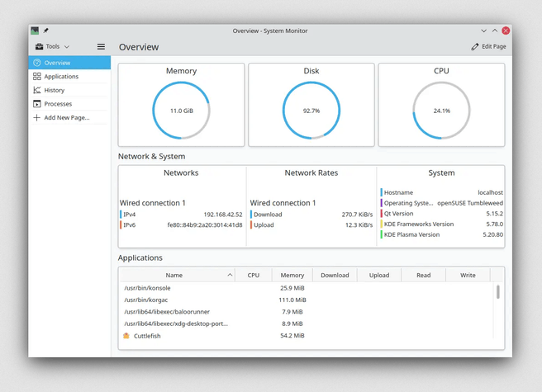Open the History page text in the sidebar
Image resolution: width=542 pixels, height=392 pixels.
point(55,90)
